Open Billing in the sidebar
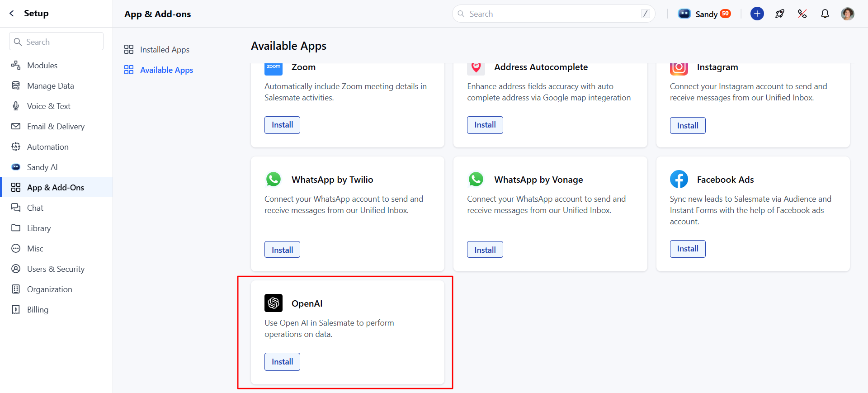Screen dimensions: 868x393 38,309
